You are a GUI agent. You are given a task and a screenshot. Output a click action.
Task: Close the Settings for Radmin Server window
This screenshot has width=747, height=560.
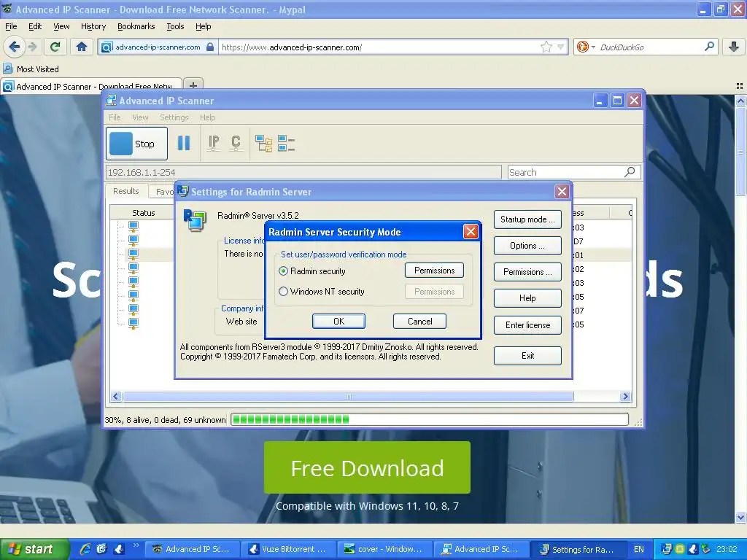point(562,192)
